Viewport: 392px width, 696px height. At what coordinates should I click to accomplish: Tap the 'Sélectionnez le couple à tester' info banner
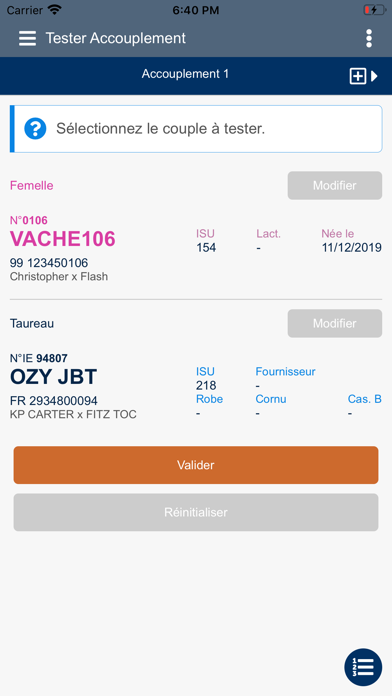[196, 129]
